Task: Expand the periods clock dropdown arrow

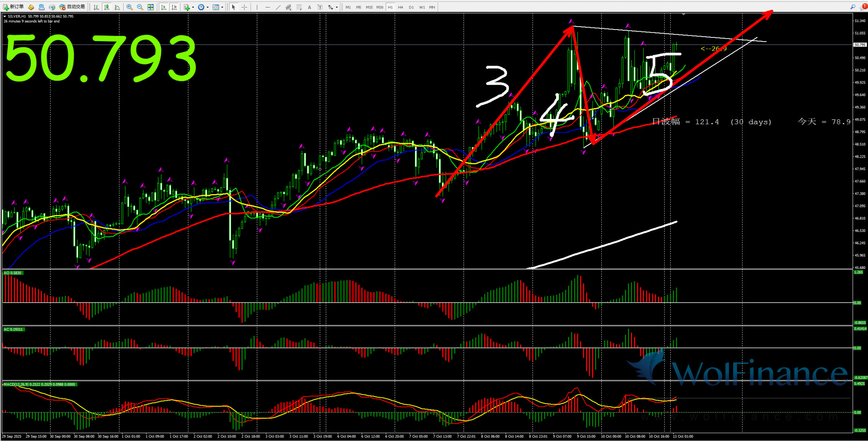Action: click(x=207, y=7)
